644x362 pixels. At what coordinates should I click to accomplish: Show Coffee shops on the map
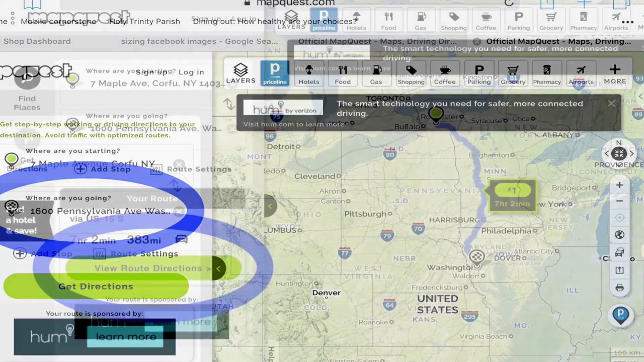[x=445, y=73]
